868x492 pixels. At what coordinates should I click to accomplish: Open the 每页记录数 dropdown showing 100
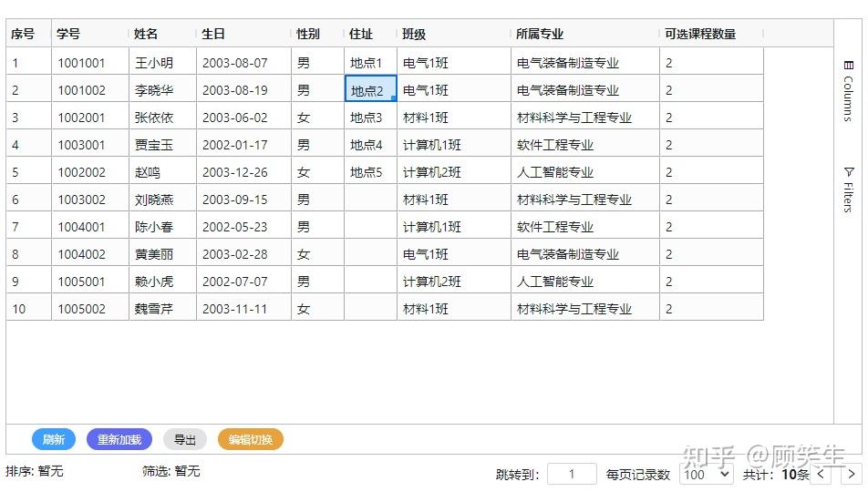pos(707,475)
